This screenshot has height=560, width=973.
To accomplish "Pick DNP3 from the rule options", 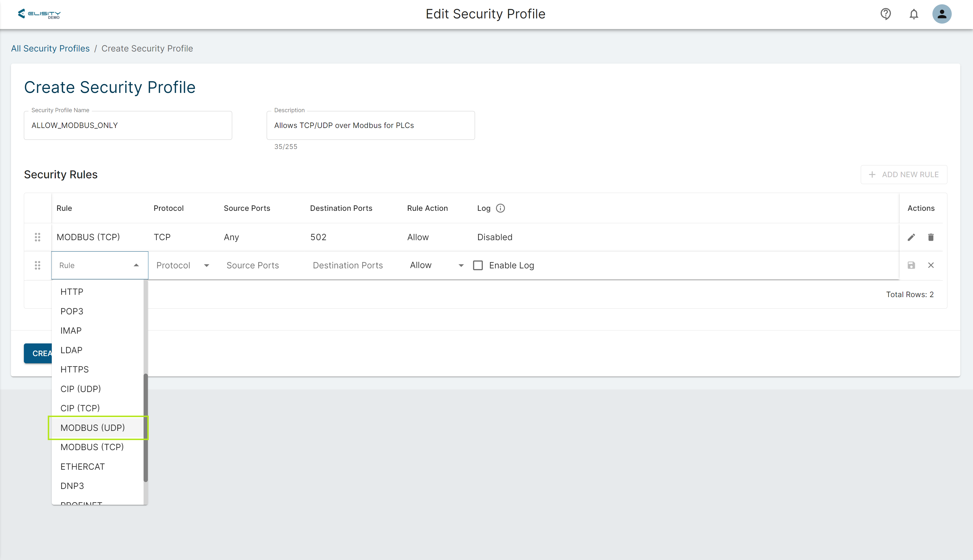I will coord(72,486).
